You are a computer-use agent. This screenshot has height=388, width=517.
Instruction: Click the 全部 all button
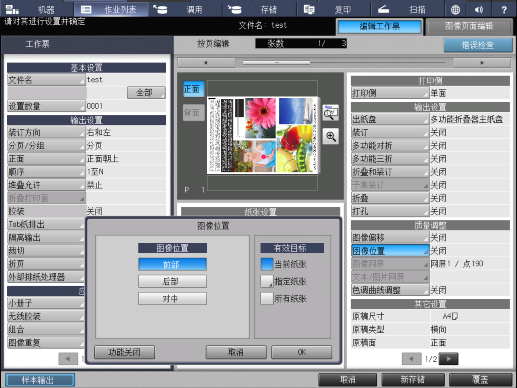click(146, 92)
